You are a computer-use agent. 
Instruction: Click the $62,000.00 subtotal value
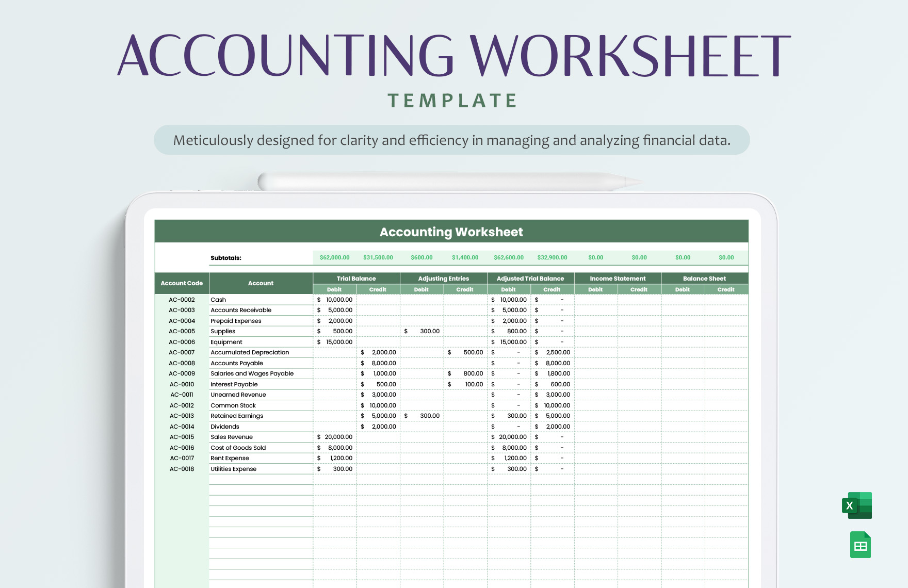333,257
